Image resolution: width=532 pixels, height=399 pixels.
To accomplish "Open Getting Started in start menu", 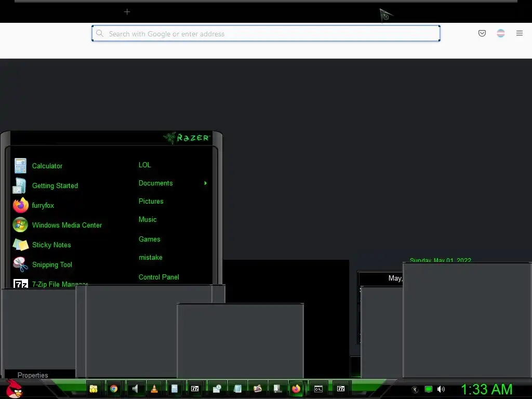I will 55,185.
